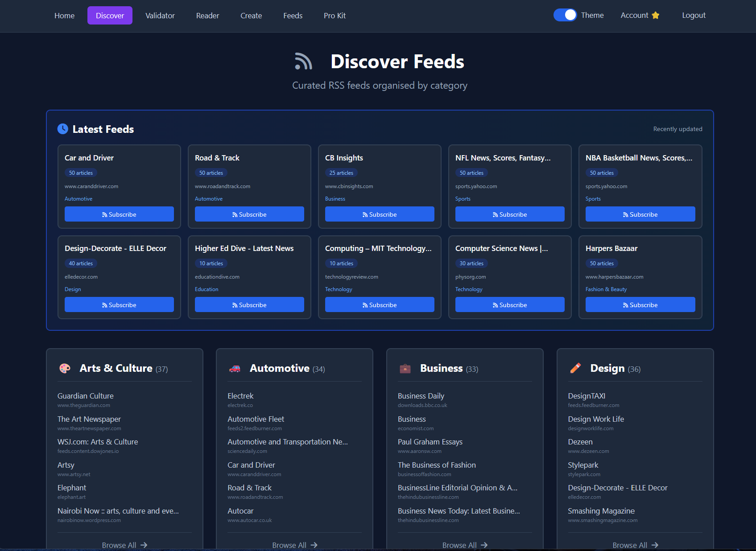Screen dimensions: 756x551
Task: Toggle the Theme switch
Action: coord(565,15)
